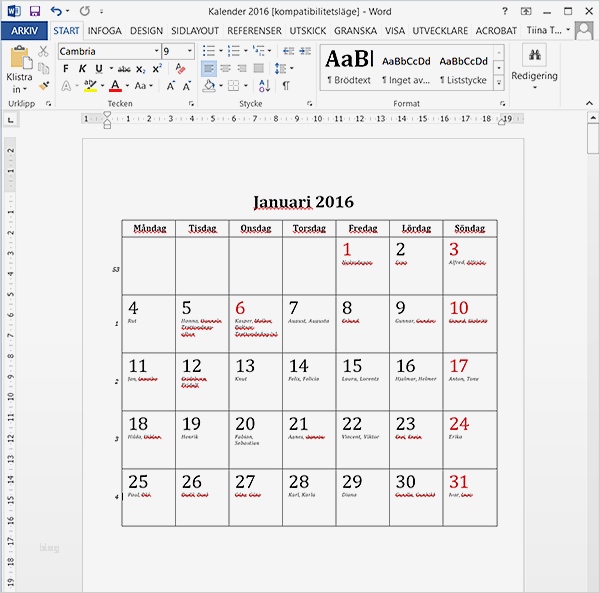Click the tab stop selector at ruler corner
This screenshot has width=600, height=593.
pyautogui.click(x=11, y=120)
